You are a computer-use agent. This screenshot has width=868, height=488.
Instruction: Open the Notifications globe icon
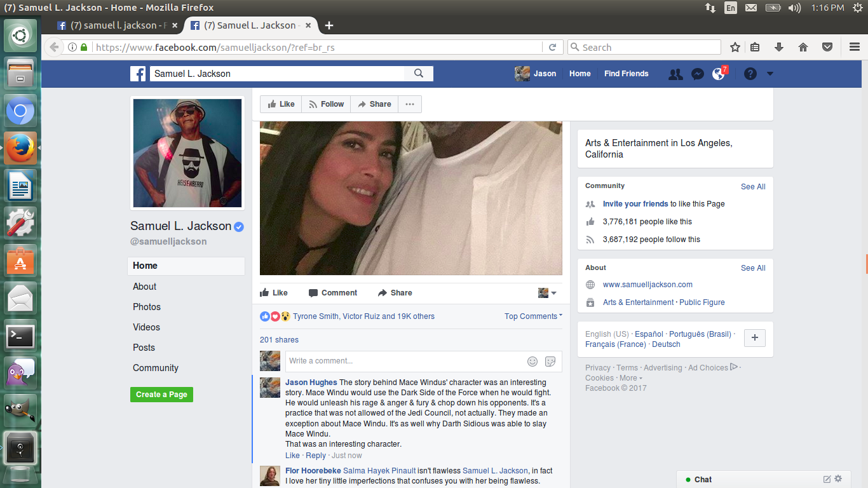coord(719,74)
